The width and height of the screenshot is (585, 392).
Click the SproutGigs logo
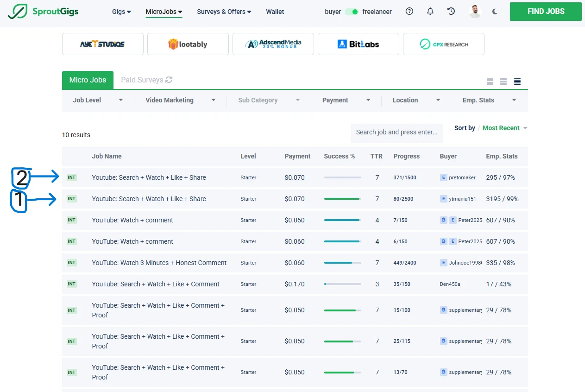click(x=44, y=12)
